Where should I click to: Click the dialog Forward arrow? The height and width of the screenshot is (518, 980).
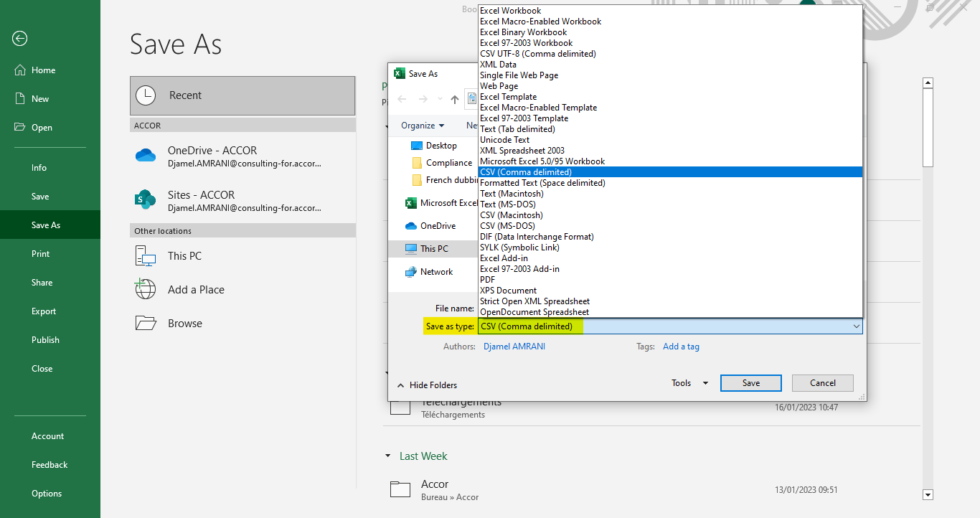(423, 100)
